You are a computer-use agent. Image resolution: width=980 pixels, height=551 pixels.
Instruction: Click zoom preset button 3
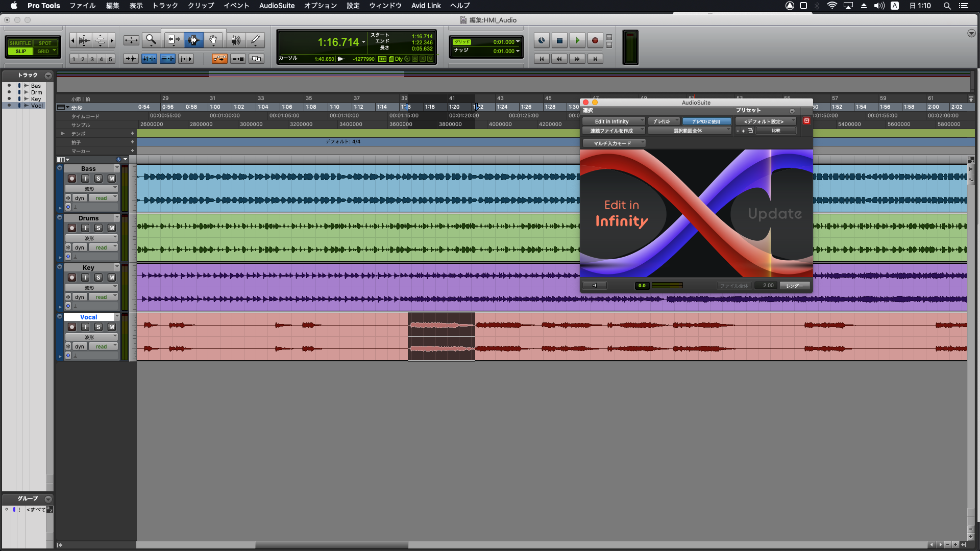point(92,59)
